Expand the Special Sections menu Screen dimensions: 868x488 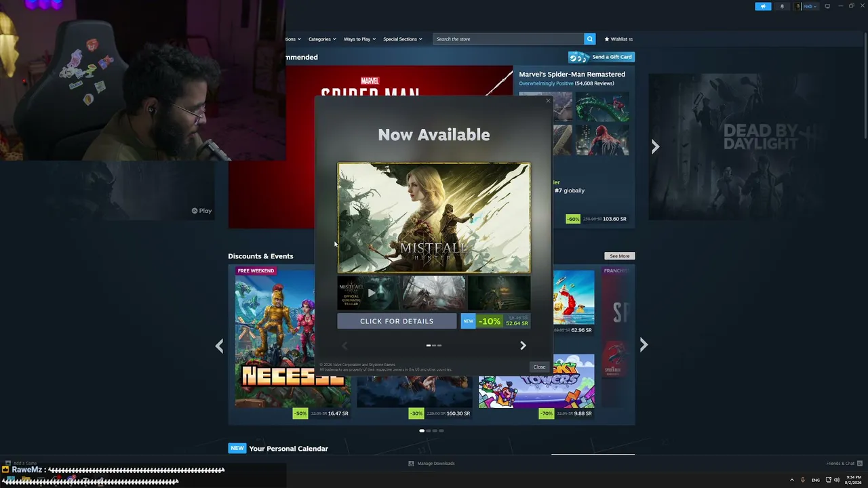pyautogui.click(x=402, y=39)
